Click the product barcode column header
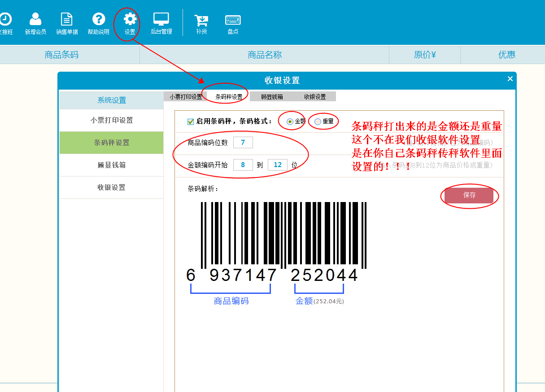Viewport: 545px width, 392px height. (61, 55)
